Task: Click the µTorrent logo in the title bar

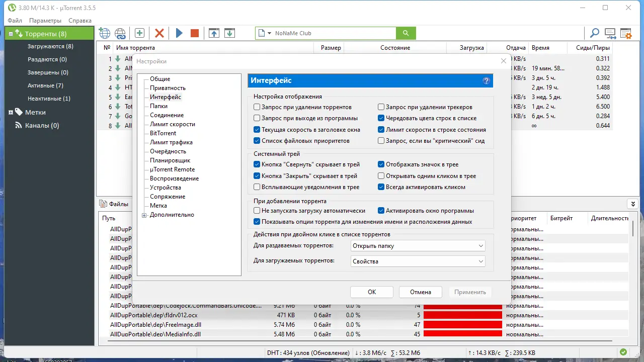Action: pos(12,8)
